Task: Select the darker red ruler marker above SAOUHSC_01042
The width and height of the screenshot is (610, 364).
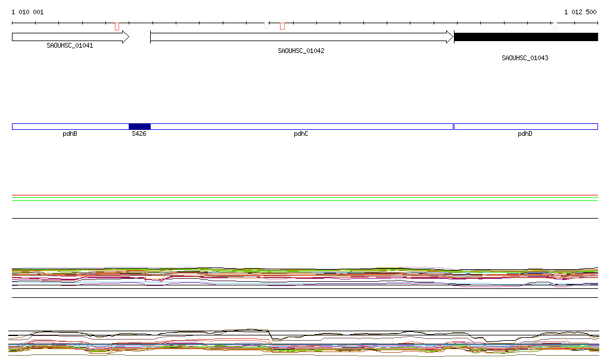Action: (x=282, y=26)
